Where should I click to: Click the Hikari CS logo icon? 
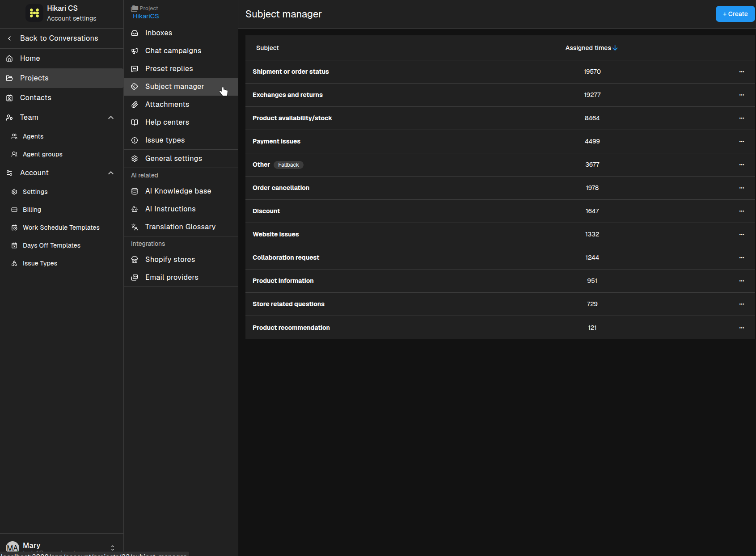pos(34,13)
